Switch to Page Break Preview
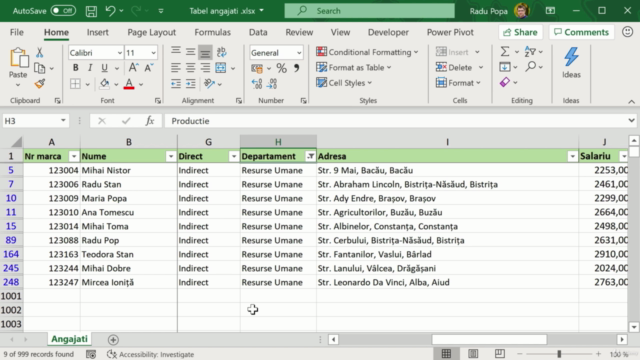The height and width of the screenshot is (360, 640). (500, 353)
